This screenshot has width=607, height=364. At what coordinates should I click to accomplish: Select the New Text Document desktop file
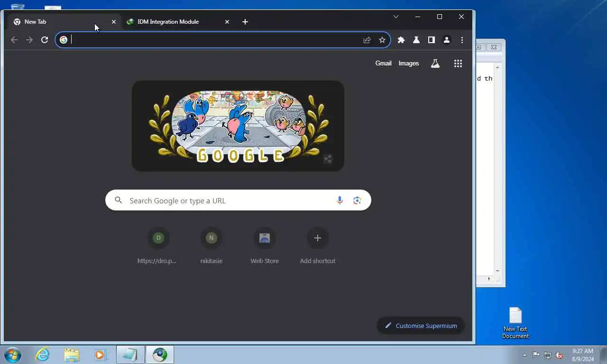pos(515,323)
